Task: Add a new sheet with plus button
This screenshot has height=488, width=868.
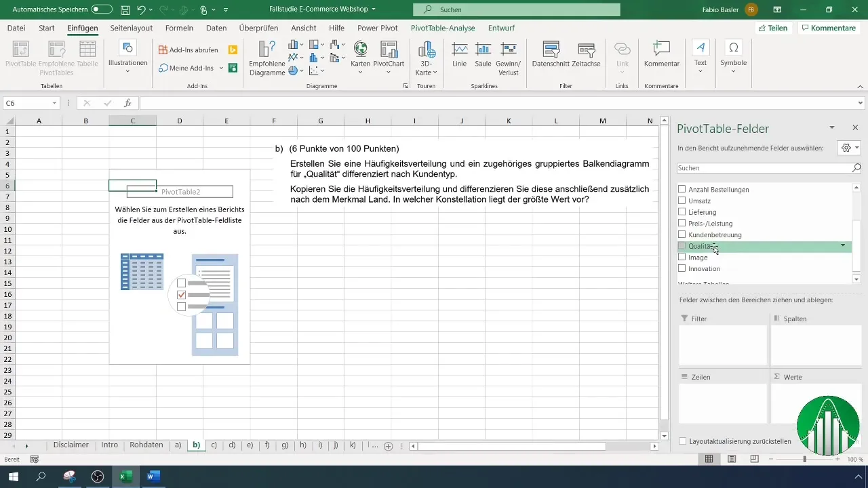Action: click(389, 446)
